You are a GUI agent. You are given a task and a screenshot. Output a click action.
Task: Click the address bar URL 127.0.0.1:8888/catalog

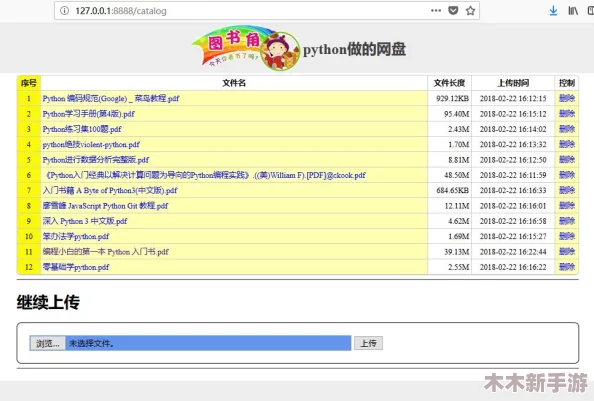tap(121, 11)
